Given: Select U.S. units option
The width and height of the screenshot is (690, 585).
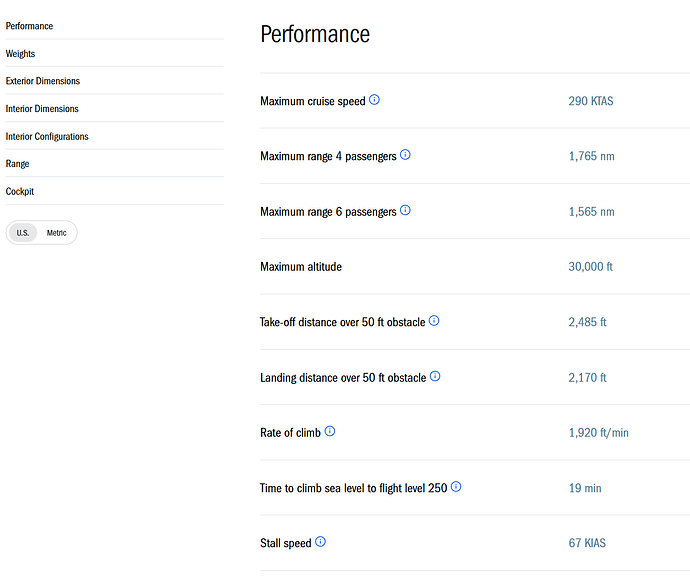Looking at the screenshot, I should (x=23, y=233).
